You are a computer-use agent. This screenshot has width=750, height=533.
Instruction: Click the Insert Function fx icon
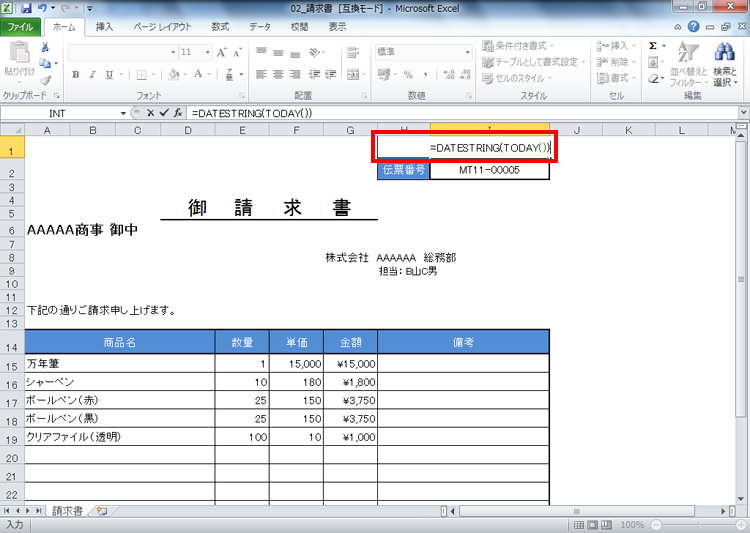click(x=178, y=113)
